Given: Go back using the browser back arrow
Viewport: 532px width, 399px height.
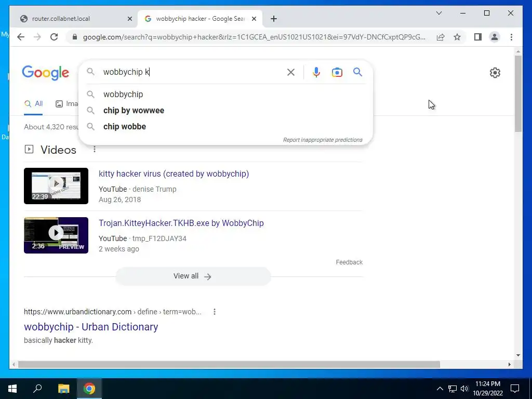Looking at the screenshot, I should (x=21, y=37).
